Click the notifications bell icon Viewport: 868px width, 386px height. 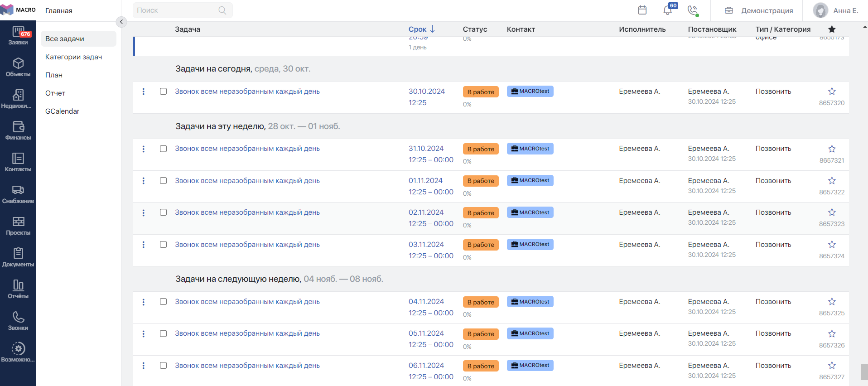(668, 10)
